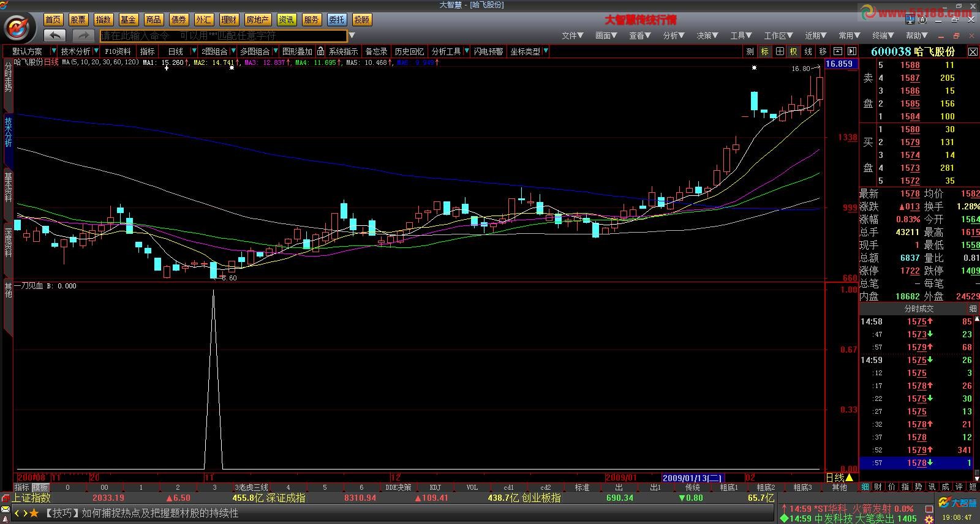Click the 细 detail button beside 分时成交
This screenshot has width=980, height=524.
973,309
